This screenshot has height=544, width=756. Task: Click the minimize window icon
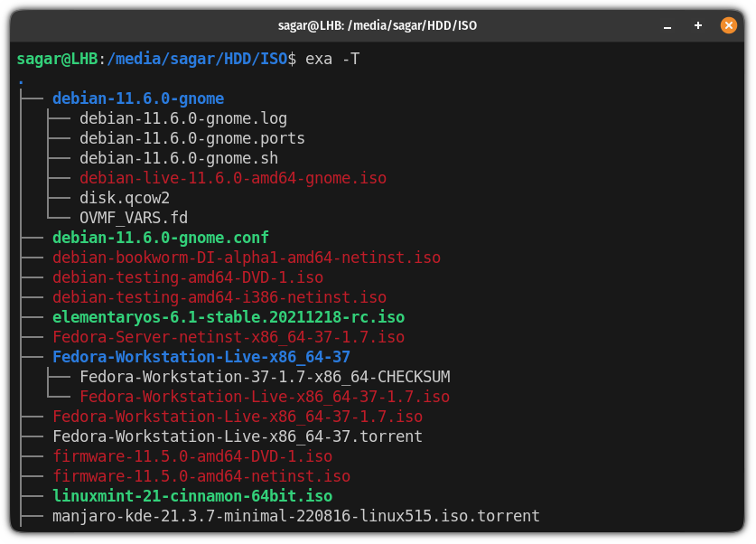[x=667, y=26]
